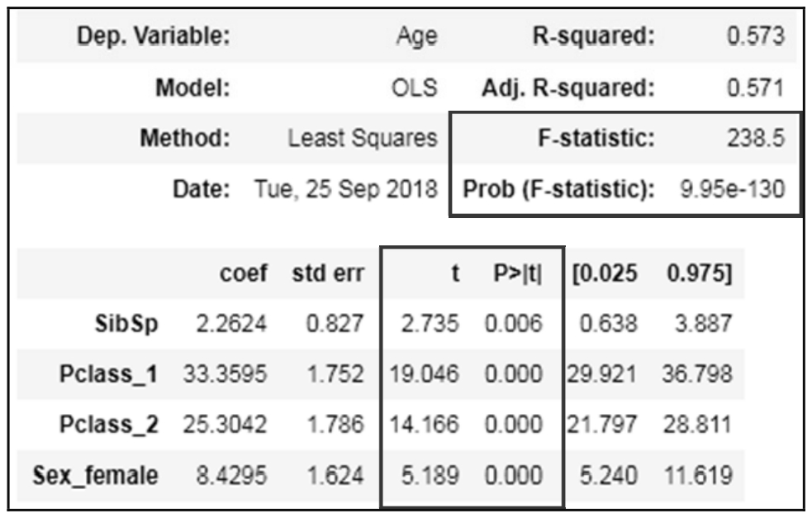Image resolution: width=812 pixels, height=518 pixels.
Task: Click the OLS model value
Action: pyautogui.click(x=415, y=88)
